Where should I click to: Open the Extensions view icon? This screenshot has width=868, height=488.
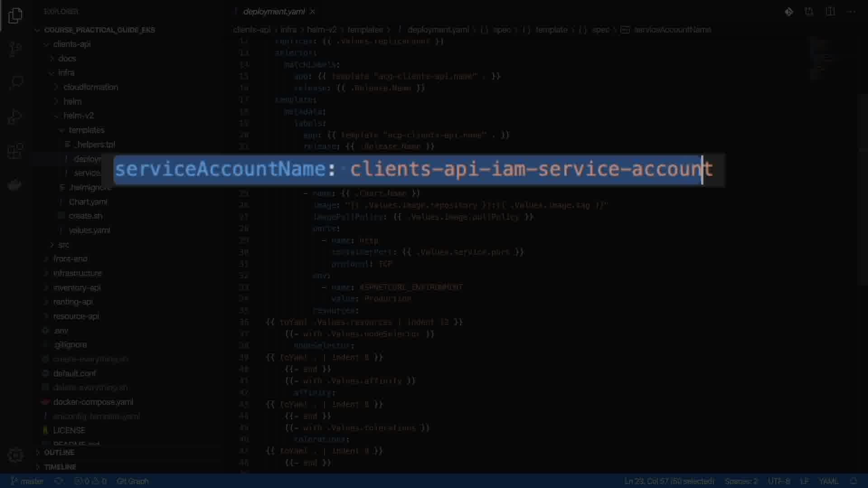point(15,150)
